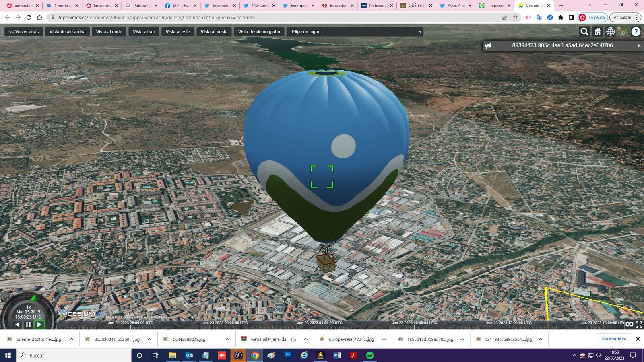
Task: Open the navigation help question mark
Action: pos(636,31)
